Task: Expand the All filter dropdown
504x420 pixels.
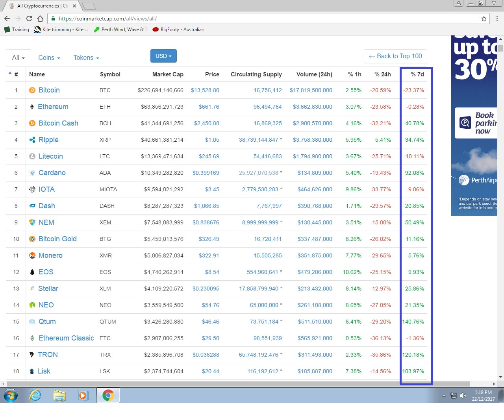Action: click(19, 57)
